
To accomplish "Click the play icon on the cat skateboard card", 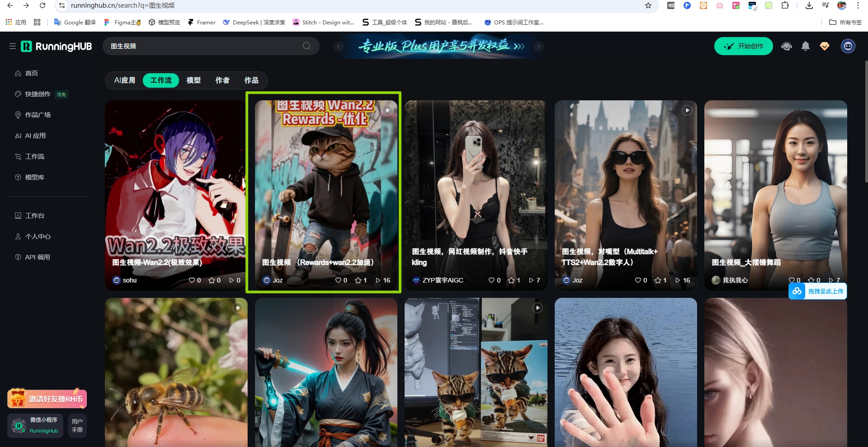I will pyautogui.click(x=387, y=110).
